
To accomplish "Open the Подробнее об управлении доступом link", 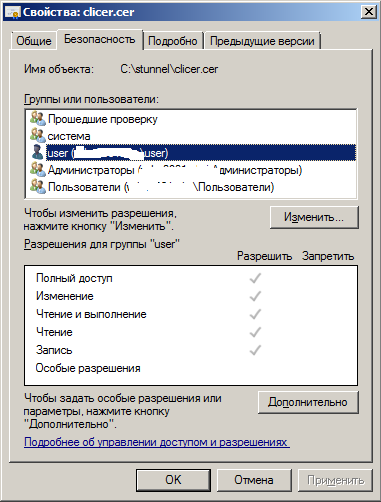I will (x=157, y=442).
